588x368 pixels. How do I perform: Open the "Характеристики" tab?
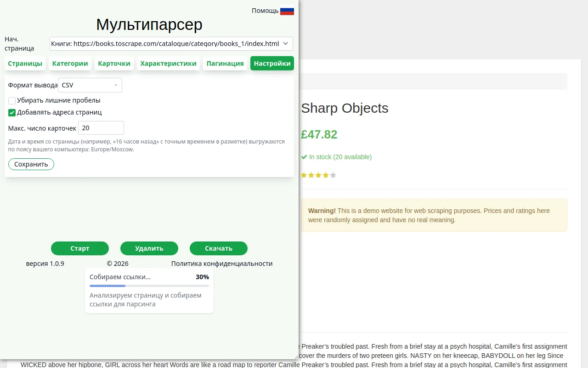point(168,63)
